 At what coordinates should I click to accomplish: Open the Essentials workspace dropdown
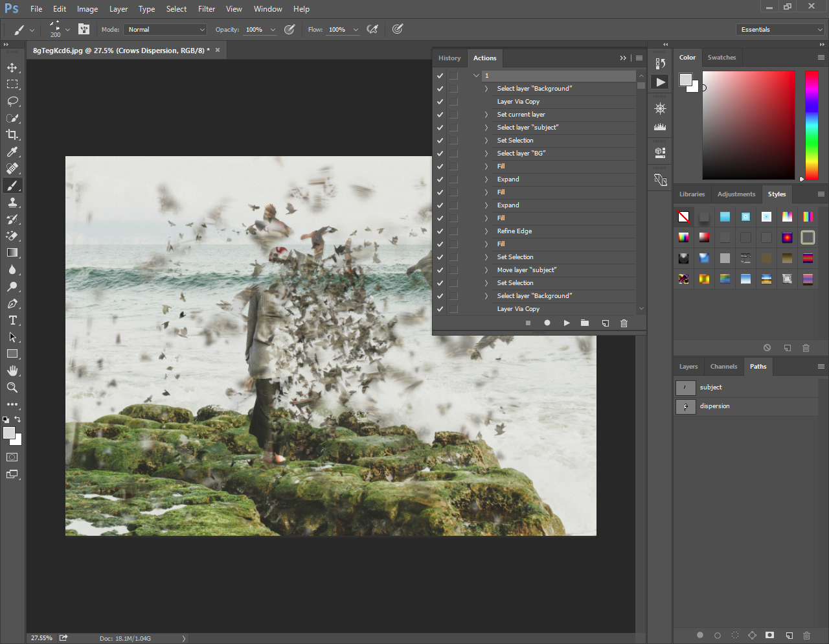(x=781, y=30)
